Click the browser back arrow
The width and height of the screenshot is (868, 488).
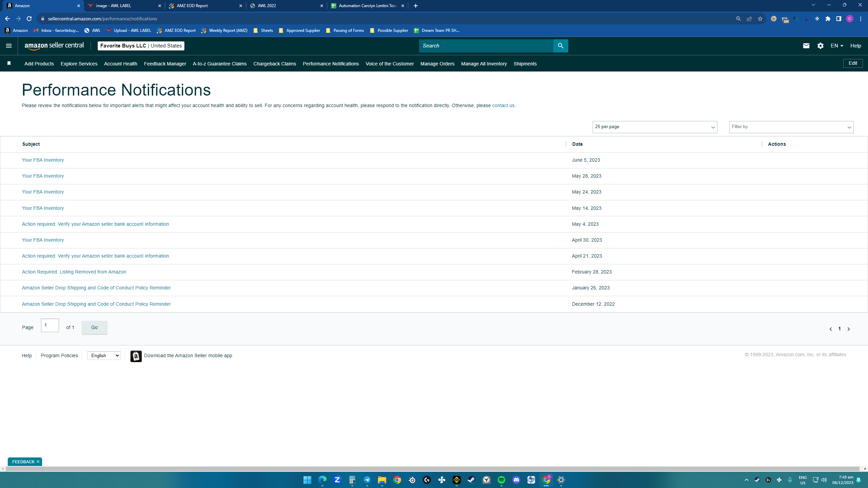(x=7, y=19)
